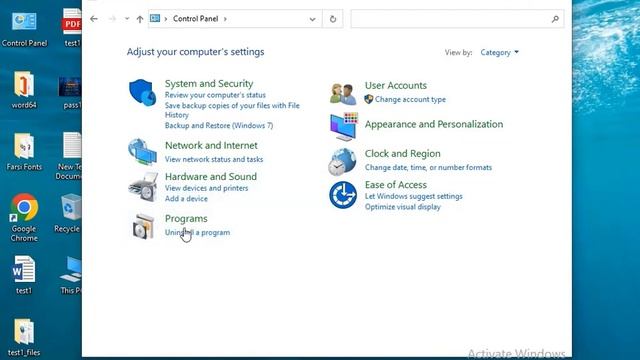The image size is (640, 360).
Task: Open Appearance and Personalization heading link
Action: [434, 124]
